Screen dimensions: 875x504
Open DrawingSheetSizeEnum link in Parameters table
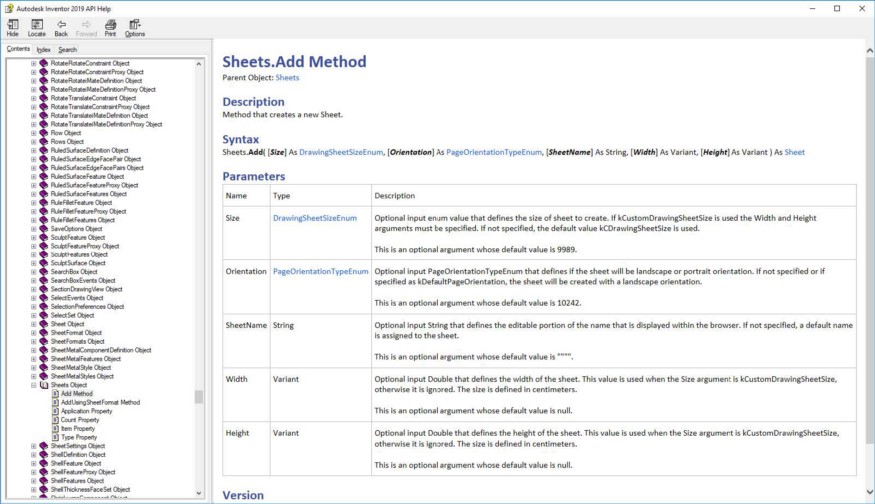(x=315, y=218)
